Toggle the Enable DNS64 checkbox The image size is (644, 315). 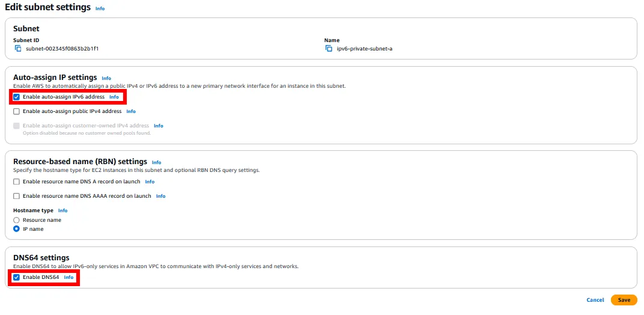[17, 277]
